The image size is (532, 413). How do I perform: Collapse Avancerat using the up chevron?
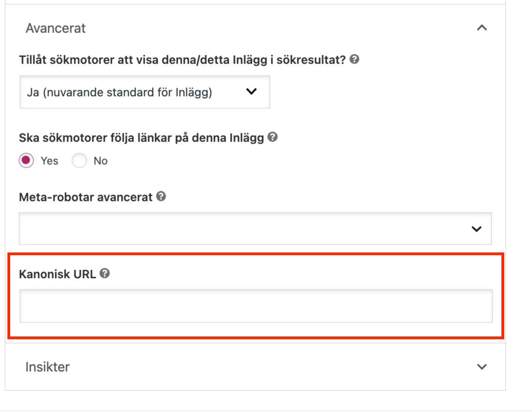tap(482, 28)
